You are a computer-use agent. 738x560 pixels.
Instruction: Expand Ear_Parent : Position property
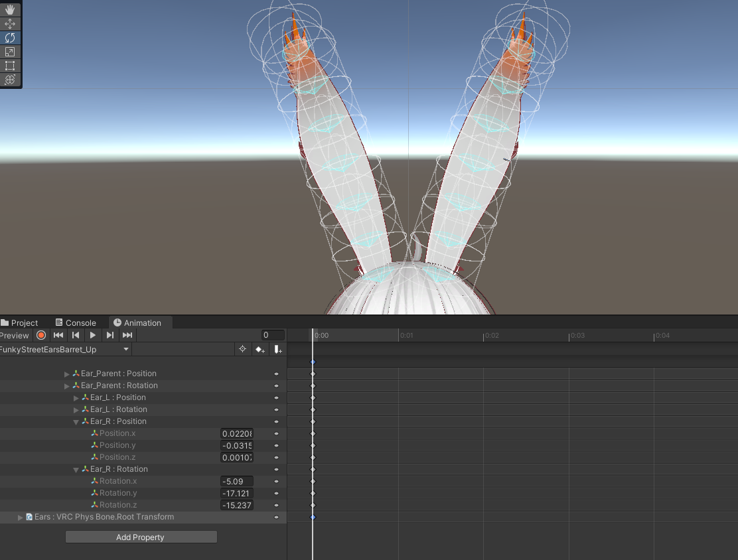[x=67, y=374]
